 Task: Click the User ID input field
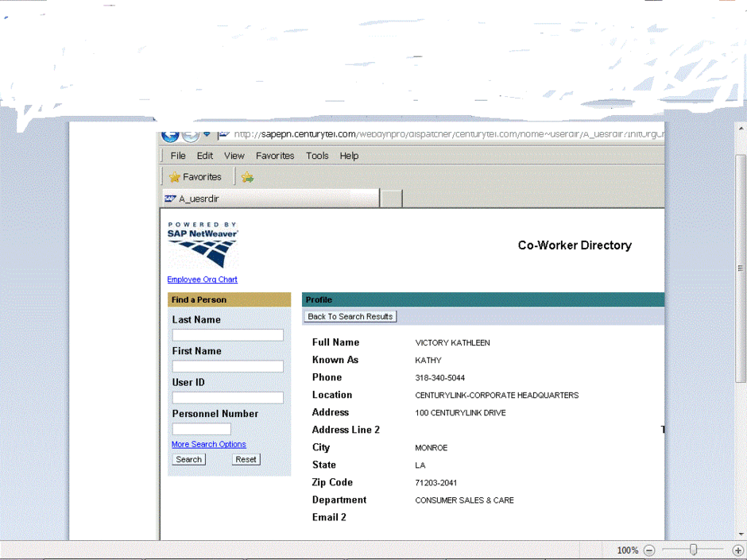pos(228,398)
